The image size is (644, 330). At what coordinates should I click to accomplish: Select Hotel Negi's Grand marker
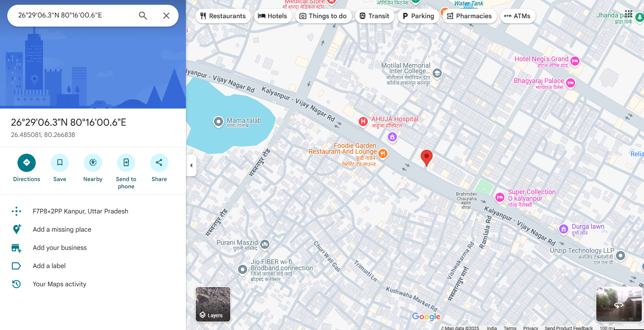tap(575, 61)
